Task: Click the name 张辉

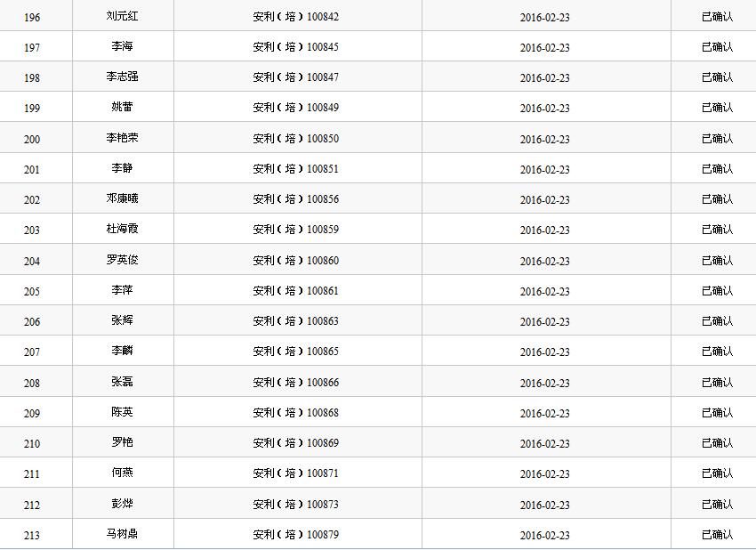Action: coord(122,321)
